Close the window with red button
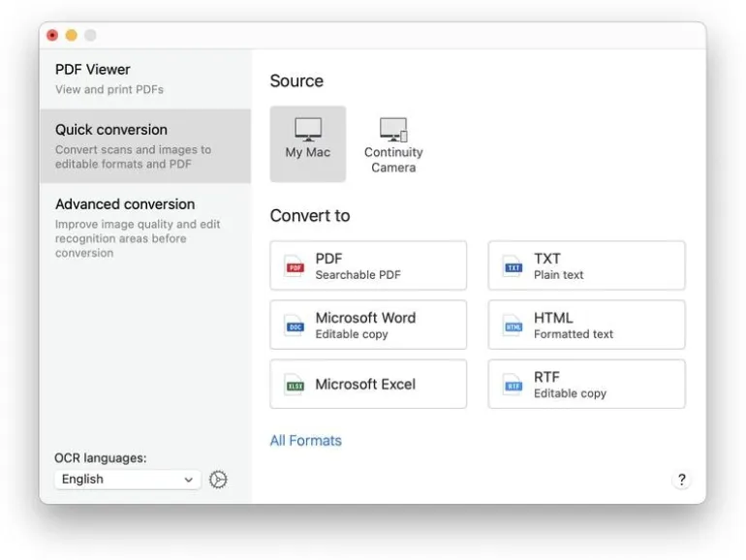Image resolution: width=746 pixels, height=560 pixels. click(52, 35)
